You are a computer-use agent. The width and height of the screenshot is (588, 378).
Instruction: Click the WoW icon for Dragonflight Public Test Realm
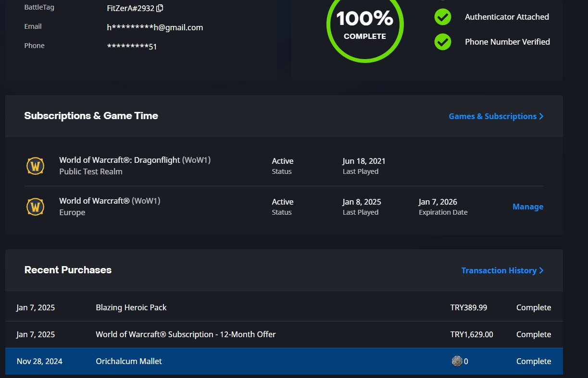point(35,166)
